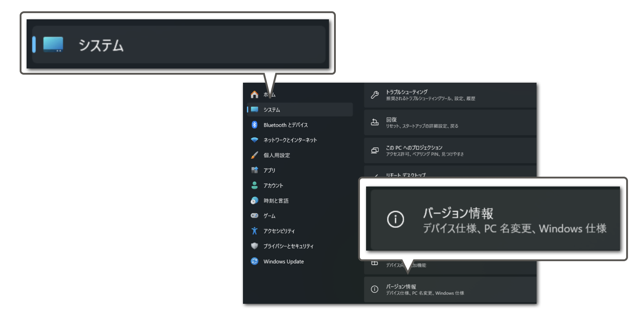Open the 回復 recovery settings row
The height and width of the screenshot is (322, 644).
tap(450, 123)
